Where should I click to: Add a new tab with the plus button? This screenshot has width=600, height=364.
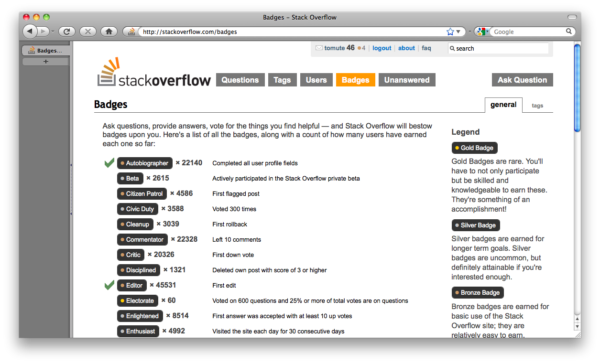46,62
